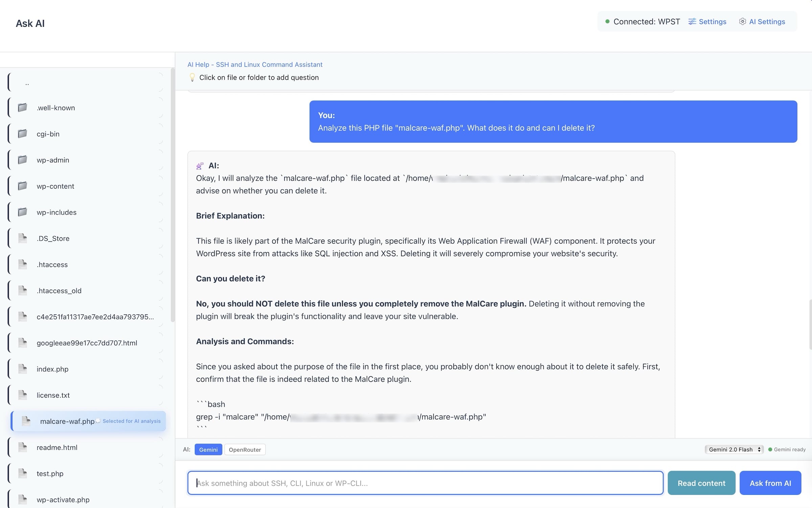Open the AI Settings link

tap(767, 22)
